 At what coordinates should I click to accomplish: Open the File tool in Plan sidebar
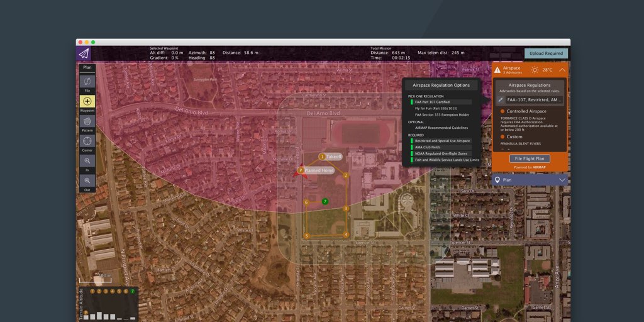point(87,81)
